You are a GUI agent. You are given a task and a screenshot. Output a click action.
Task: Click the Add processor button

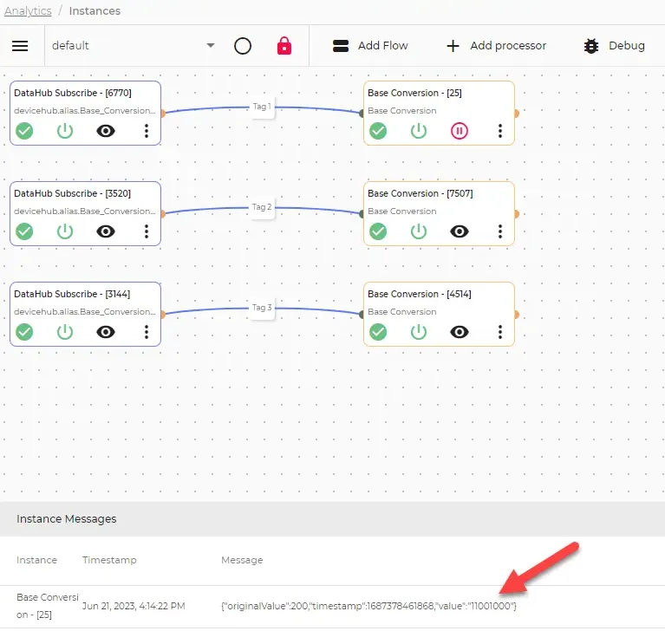[496, 46]
